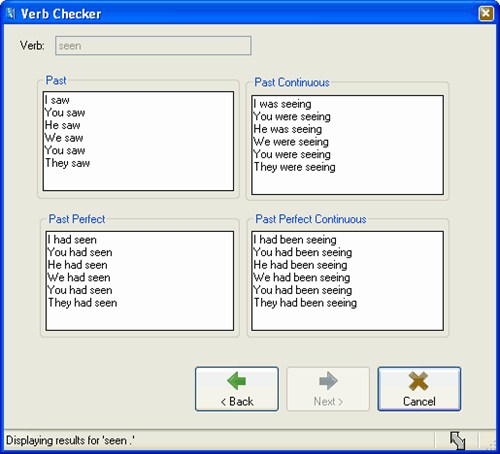Click the 'Past Continuous' group label
Viewport: 500px width, 454px height.
292,82
